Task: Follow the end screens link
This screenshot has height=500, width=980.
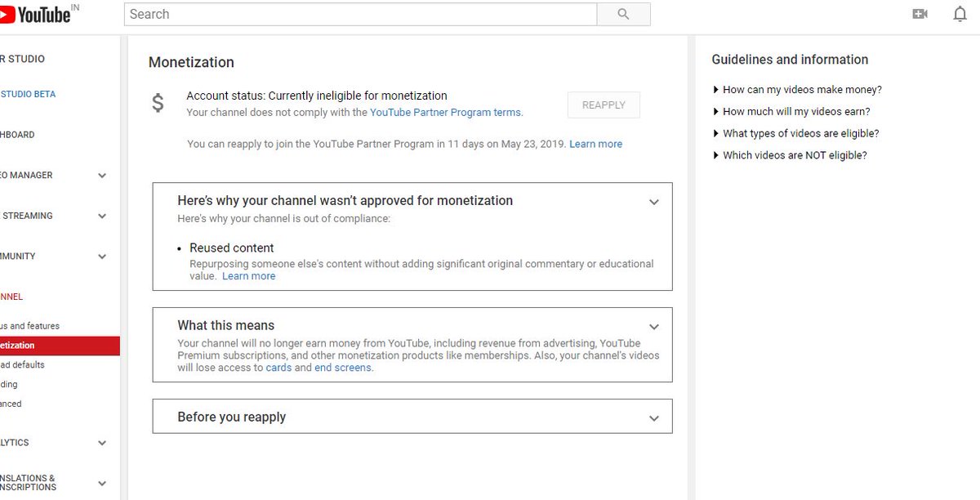Action: click(343, 368)
